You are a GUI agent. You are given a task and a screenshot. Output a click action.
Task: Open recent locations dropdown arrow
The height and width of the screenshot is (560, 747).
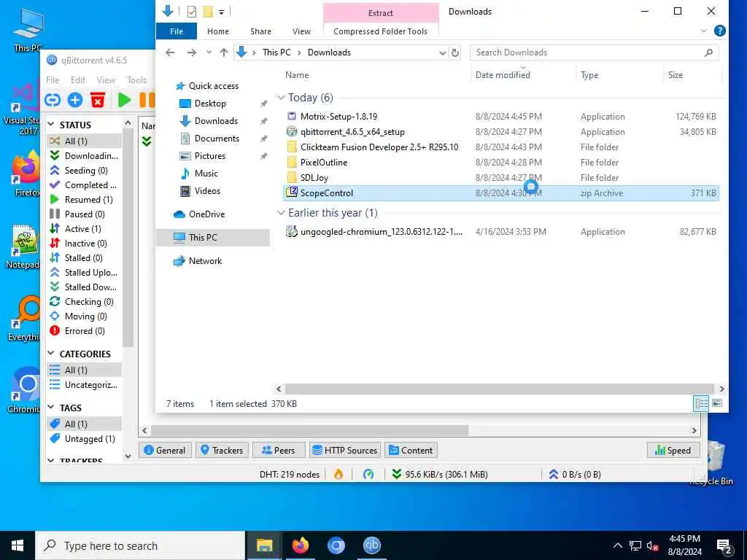[x=209, y=52]
